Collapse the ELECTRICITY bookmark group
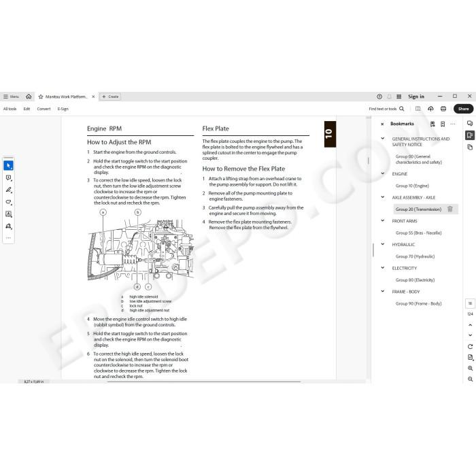Image resolution: width=476 pixels, height=476 pixels. 382,268
